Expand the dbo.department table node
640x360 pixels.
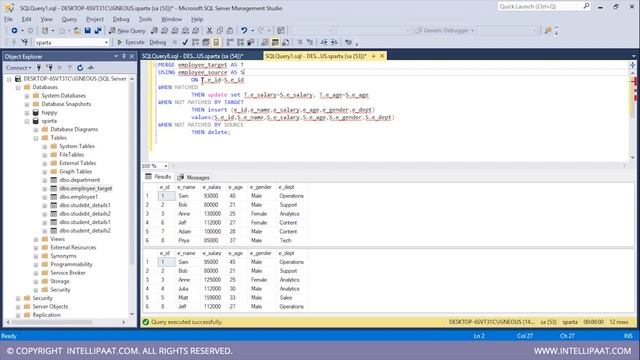[x=45, y=180]
